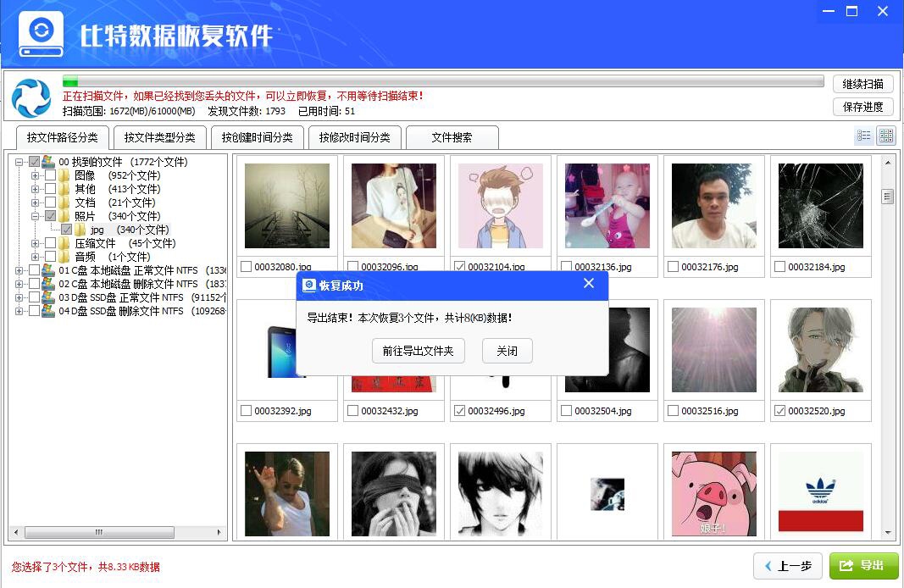The image size is (904, 588).
Task: Click drive icon for 00 找到的文件
Action: point(48,162)
